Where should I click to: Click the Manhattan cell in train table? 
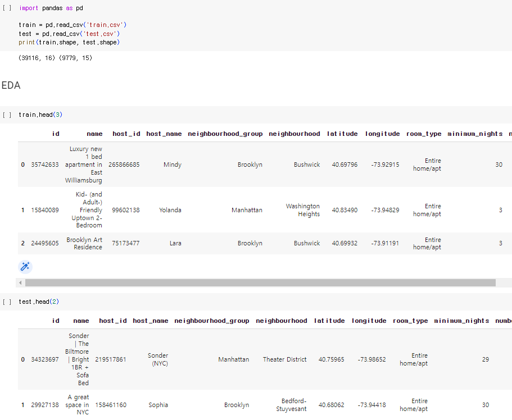[x=247, y=210]
